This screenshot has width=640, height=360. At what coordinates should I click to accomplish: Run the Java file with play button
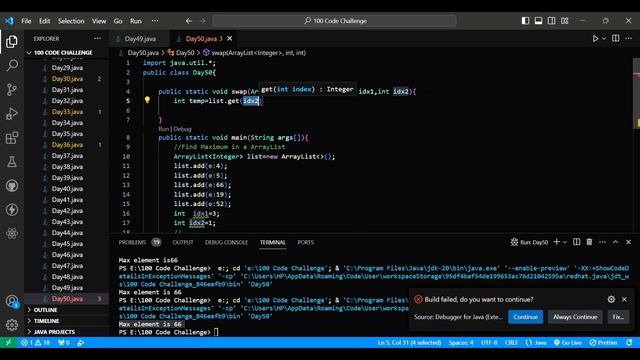pyautogui.click(x=595, y=38)
